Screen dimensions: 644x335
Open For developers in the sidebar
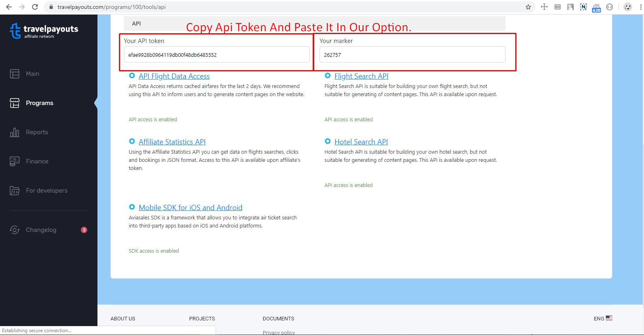[47, 191]
